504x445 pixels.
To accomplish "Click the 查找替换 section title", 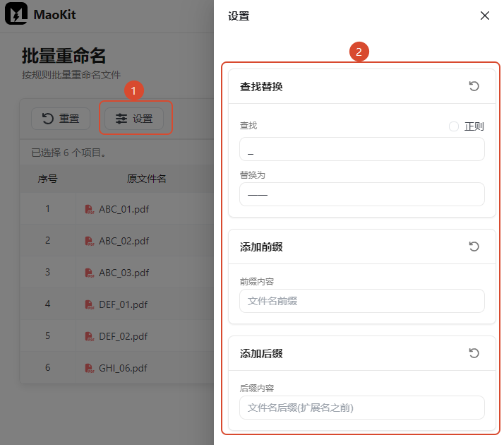I will point(261,86).
